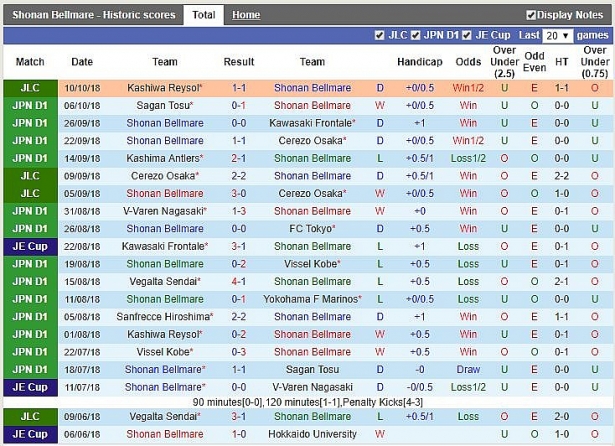The image size is (615, 446).
Task: Switch to the Total tab
Action: (204, 15)
